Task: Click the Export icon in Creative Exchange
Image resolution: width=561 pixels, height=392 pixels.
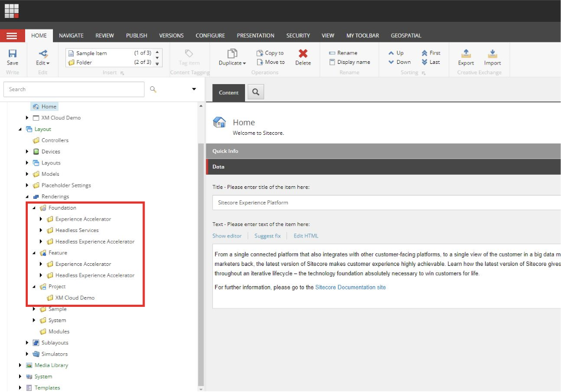Action: (x=465, y=54)
